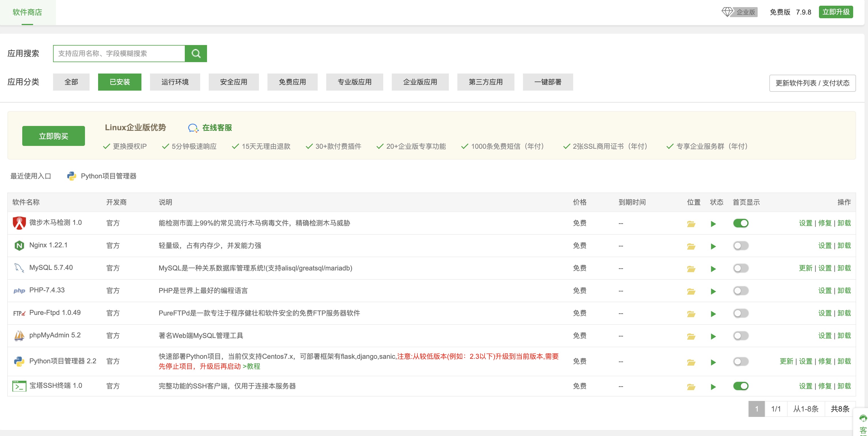Select the 第三方应用 category
868x436 pixels.
(x=486, y=82)
